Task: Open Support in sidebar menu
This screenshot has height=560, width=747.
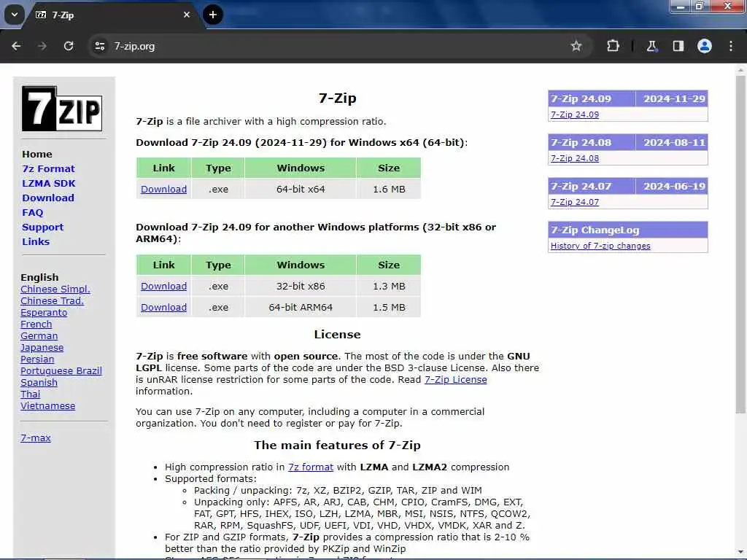Action: [x=42, y=227]
